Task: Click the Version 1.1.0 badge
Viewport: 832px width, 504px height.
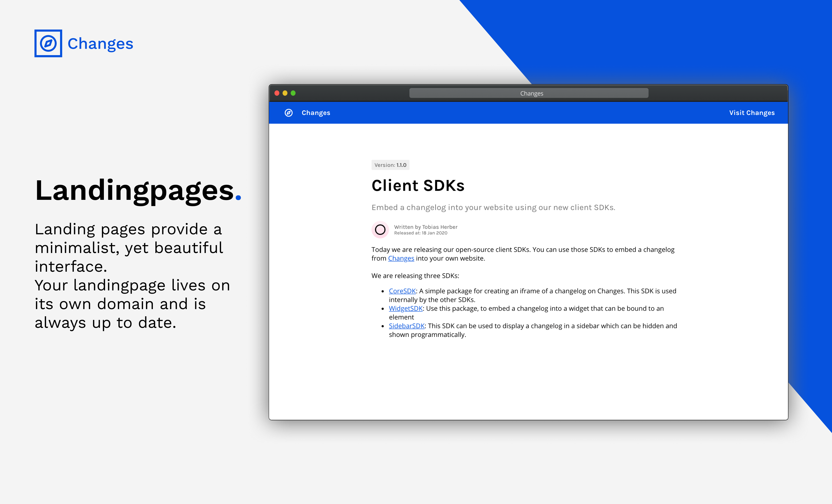Action: (x=390, y=165)
